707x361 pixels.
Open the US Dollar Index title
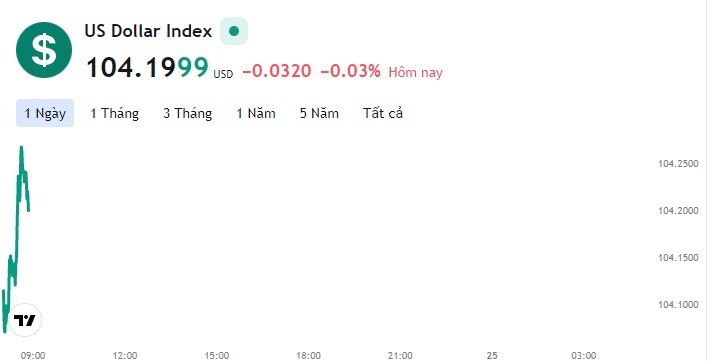click(x=148, y=31)
